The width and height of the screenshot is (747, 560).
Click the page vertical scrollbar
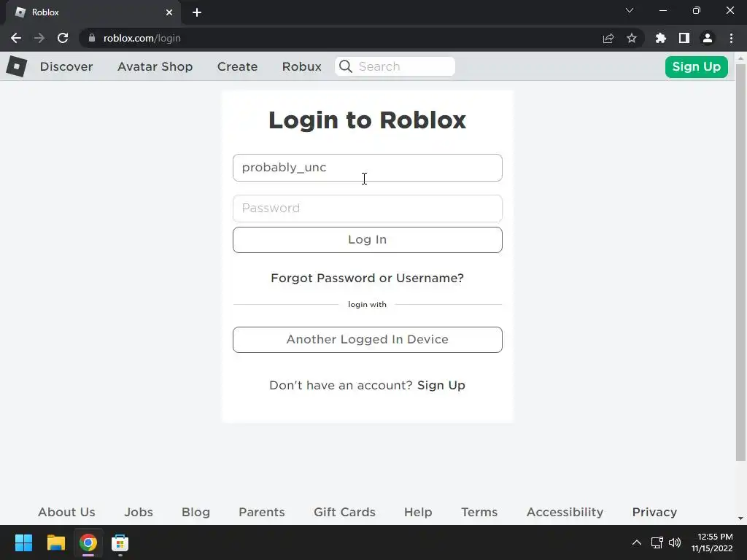(740, 262)
